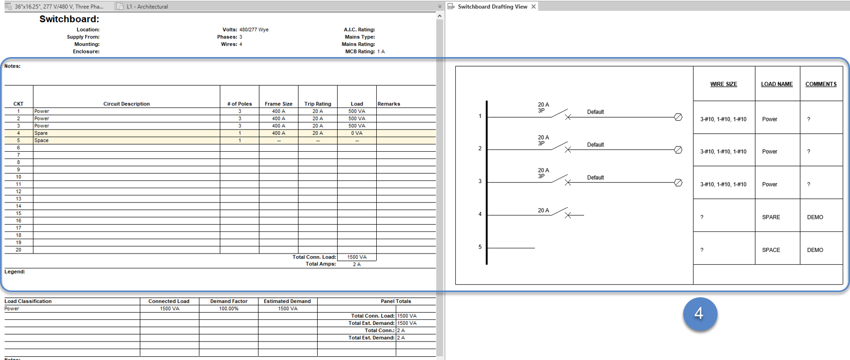Close the Switchboard Drafting View tab
Image resolution: width=850 pixels, height=360 pixels.
(x=533, y=7)
